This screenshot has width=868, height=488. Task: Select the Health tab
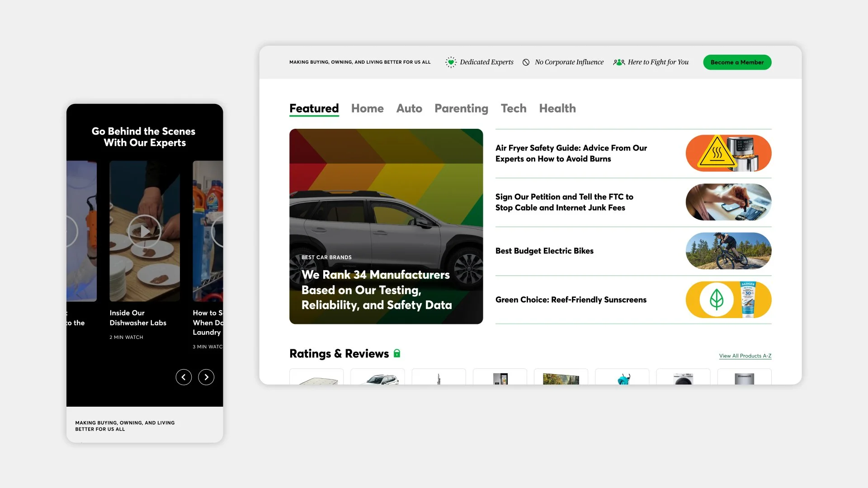tap(557, 108)
